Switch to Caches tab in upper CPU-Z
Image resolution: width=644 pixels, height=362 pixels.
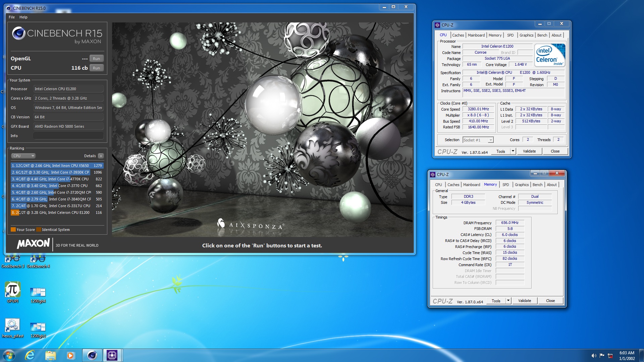(458, 35)
